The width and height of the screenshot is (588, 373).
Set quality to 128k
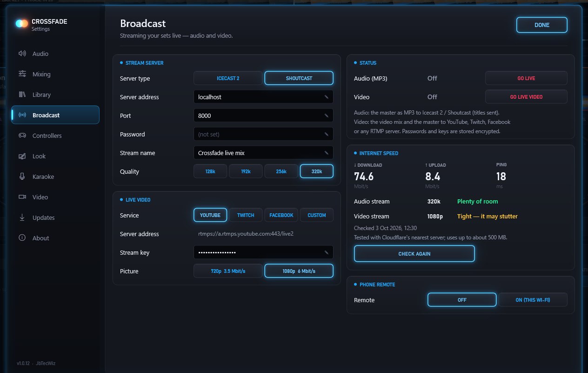coord(210,171)
